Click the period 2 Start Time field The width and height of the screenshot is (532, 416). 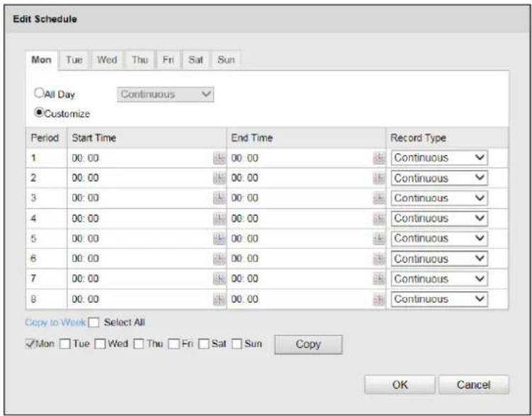(x=140, y=178)
